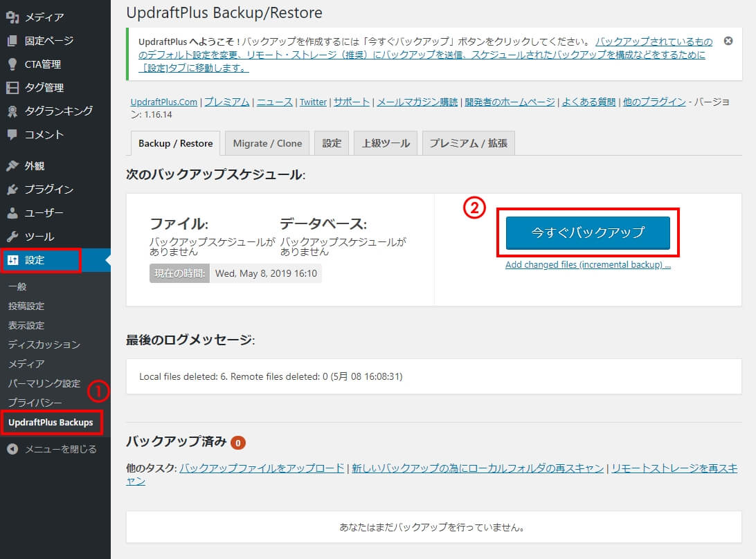
Task: Click the データベース schedule heading
Action: [323, 223]
